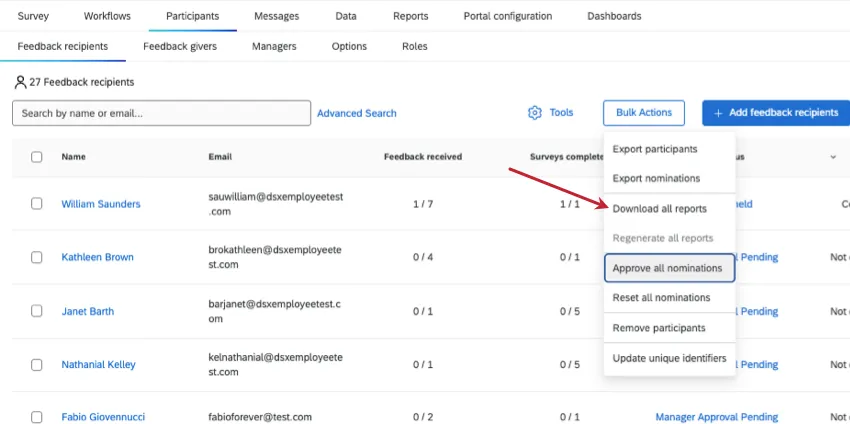
Task: Check the box for William Saunders
Action: tap(36, 203)
